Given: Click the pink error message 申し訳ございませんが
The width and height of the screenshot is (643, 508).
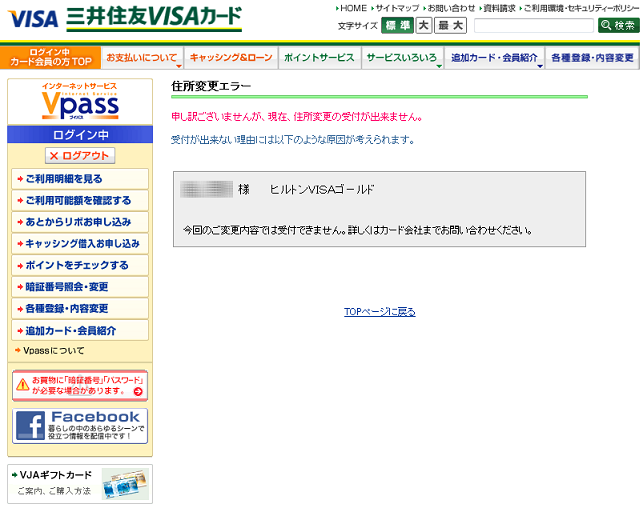Looking at the screenshot, I should 296,117.
